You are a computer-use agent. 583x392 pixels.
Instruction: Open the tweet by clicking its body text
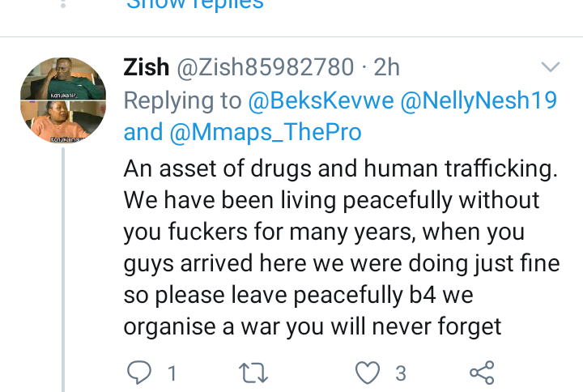342,247
